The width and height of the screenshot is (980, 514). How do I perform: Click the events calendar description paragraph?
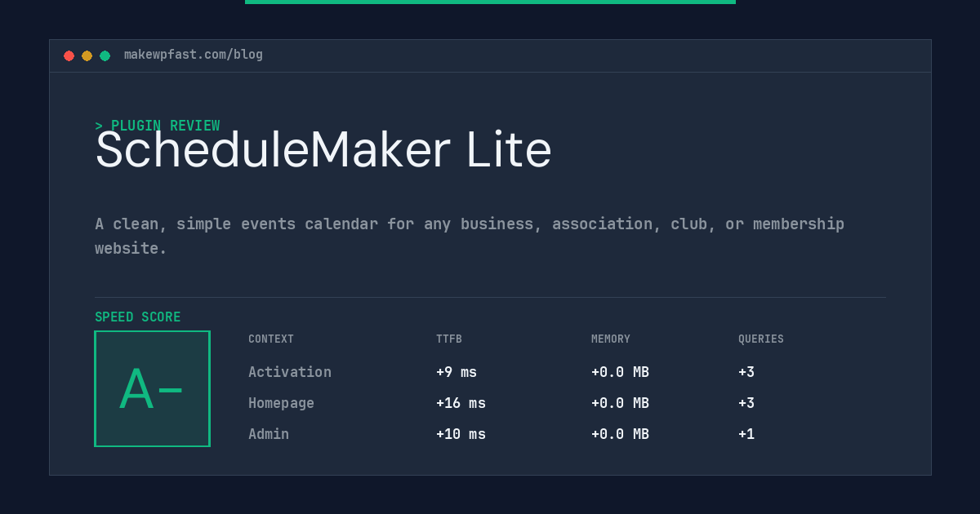tap(470, 236)
